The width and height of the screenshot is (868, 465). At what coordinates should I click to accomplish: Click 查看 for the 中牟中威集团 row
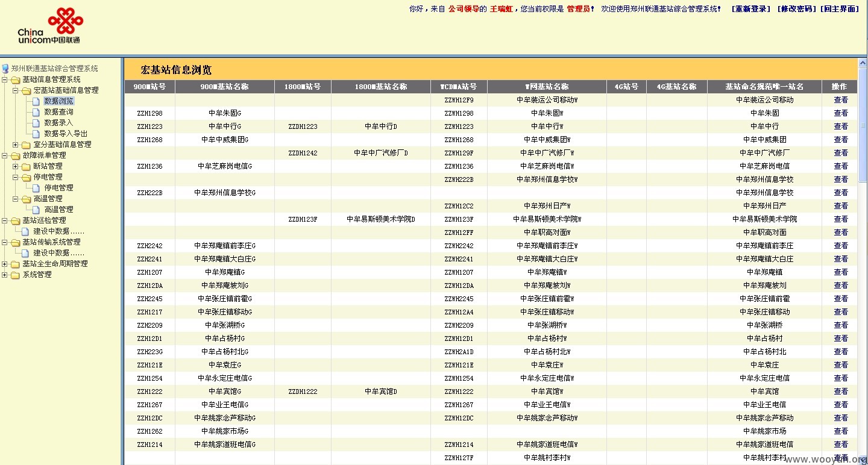[x=840, y=140]
